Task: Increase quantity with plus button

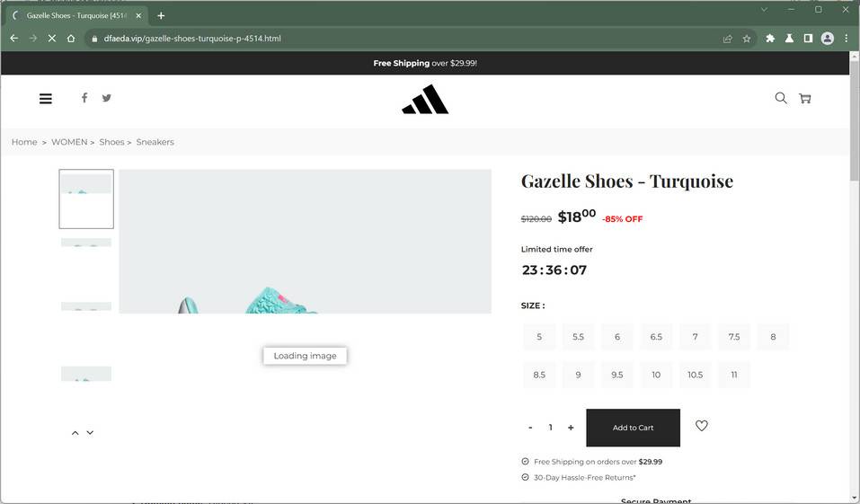Action: (x=571, y=428)
